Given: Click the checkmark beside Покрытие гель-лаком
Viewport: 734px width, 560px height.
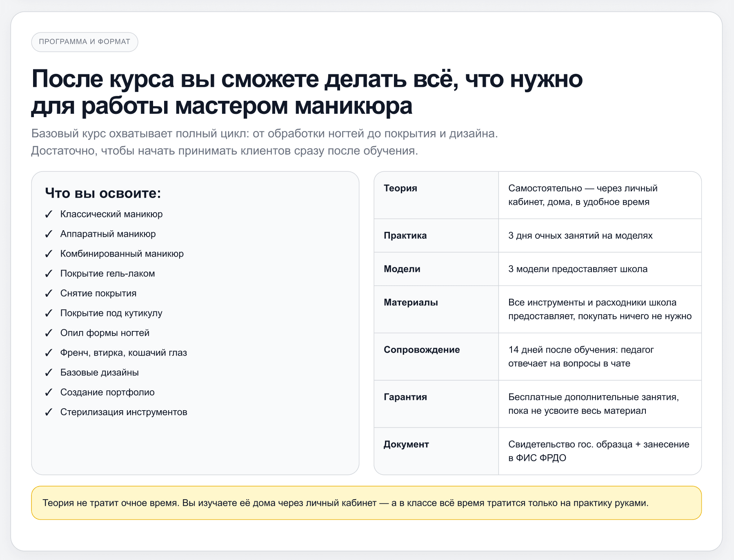Looking at the screenshot, I should pyautogui.click(x=49, y=273).
